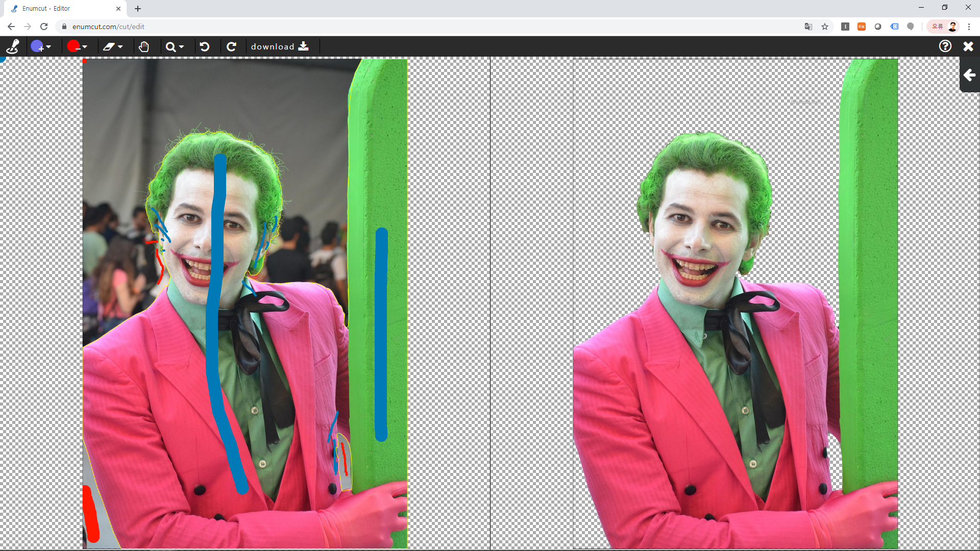Close the Enumcut - Editor tab

(x=118, y=9)
